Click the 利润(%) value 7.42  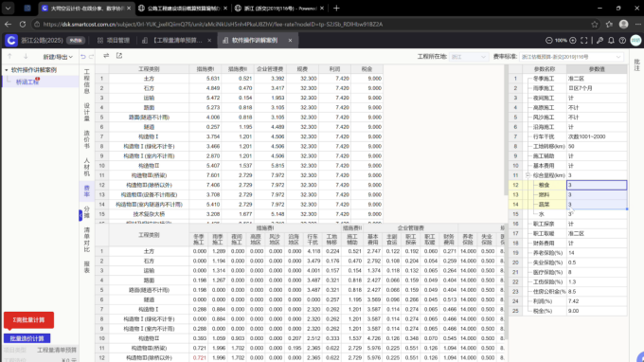(597, 301)
